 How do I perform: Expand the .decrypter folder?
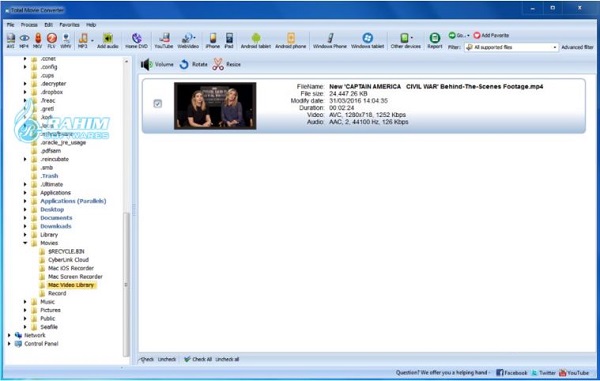[25, 84]
